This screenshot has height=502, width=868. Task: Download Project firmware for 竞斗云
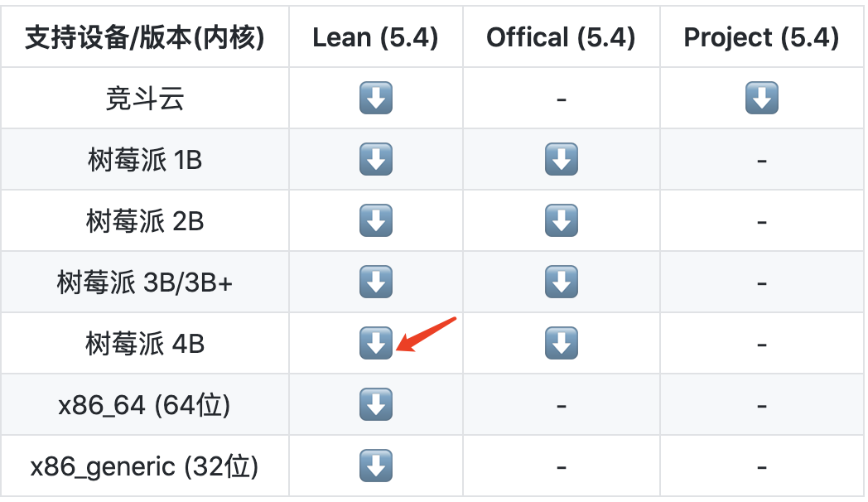pyautogui.click(x=761, y=99)
